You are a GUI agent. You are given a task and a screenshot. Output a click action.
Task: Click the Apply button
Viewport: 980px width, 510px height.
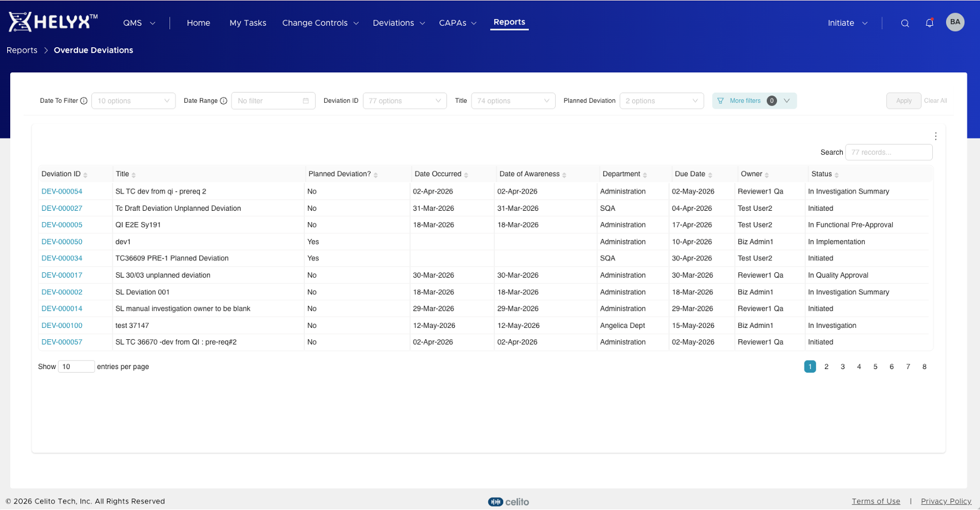[904, 101]
